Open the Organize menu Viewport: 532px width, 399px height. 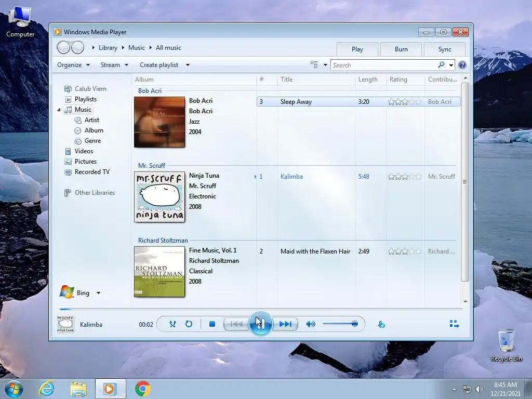pos(73,65)
